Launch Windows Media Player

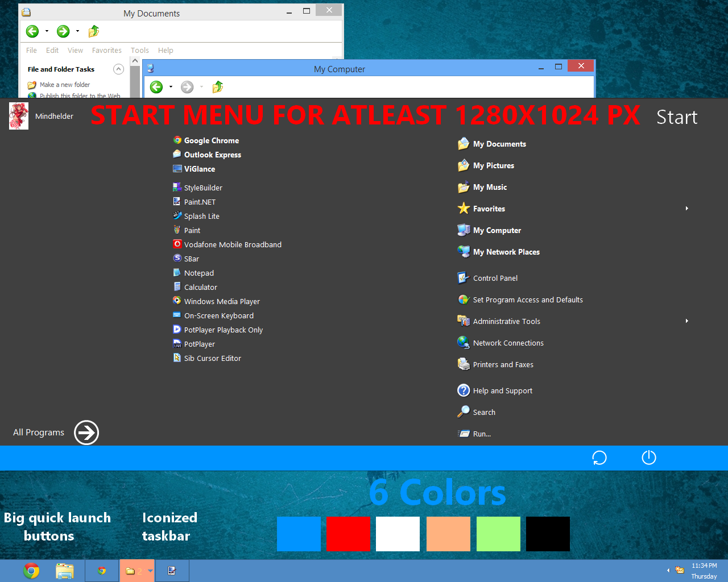[x=216, y=301]
